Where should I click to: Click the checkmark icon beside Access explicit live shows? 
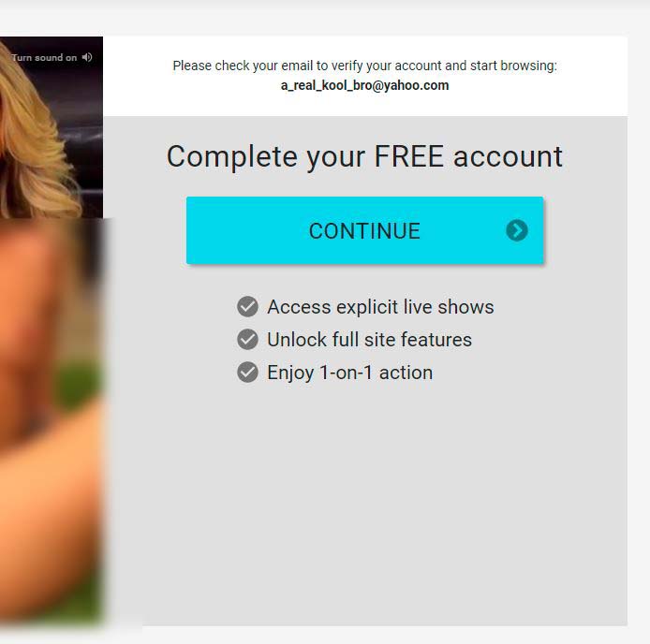pyautogui.click(x=247, y=307)
